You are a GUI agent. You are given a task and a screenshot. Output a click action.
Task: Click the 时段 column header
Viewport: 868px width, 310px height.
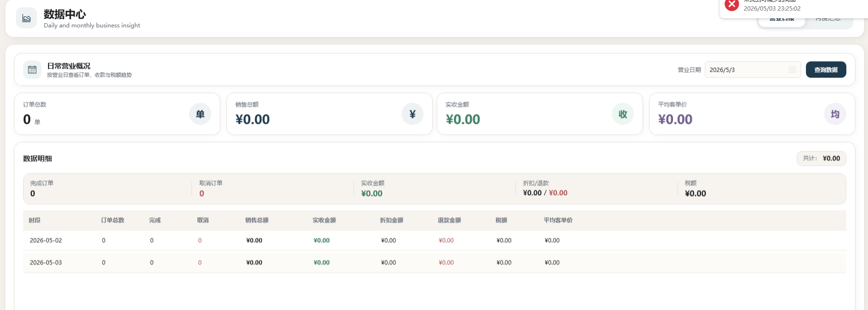(x=35, y=220)
